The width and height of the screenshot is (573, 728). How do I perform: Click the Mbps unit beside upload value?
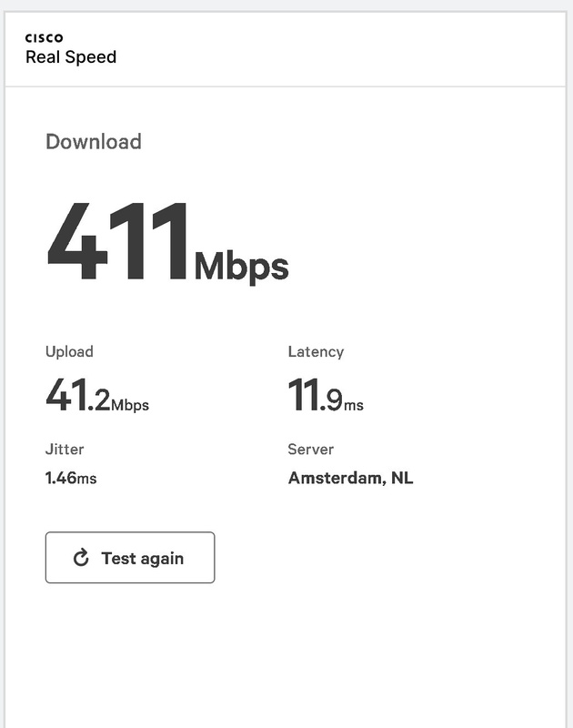click(130, 405)
